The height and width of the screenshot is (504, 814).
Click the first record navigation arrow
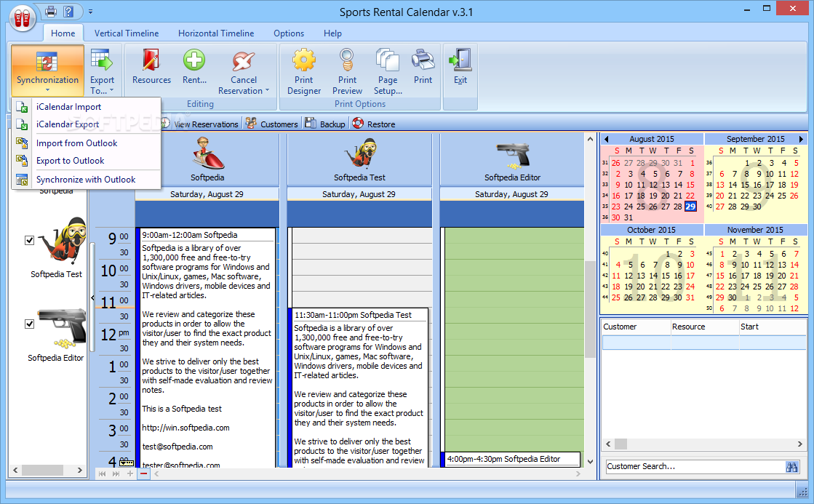click(x=103, y=473)
